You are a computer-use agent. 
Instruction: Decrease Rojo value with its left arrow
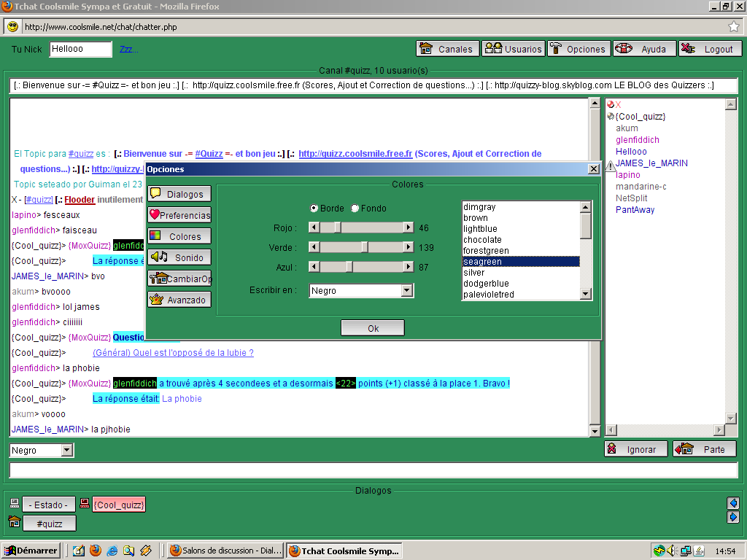[314, 227]
